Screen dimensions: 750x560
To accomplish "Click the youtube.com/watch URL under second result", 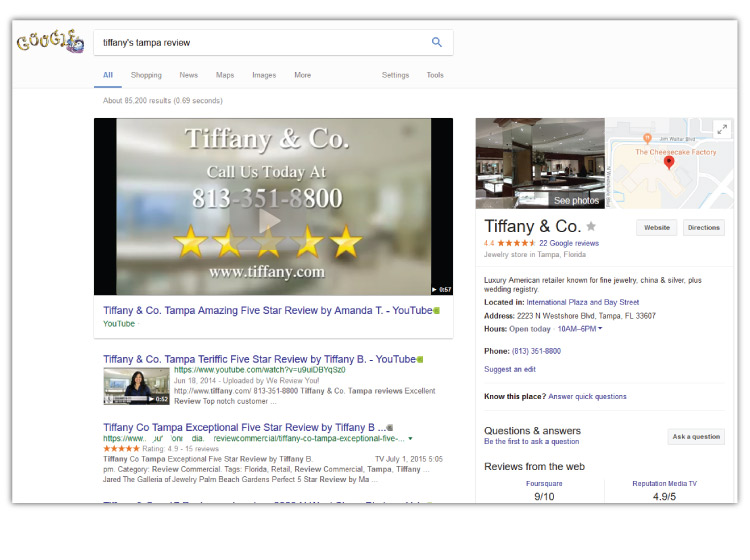I will coord(259,370).
